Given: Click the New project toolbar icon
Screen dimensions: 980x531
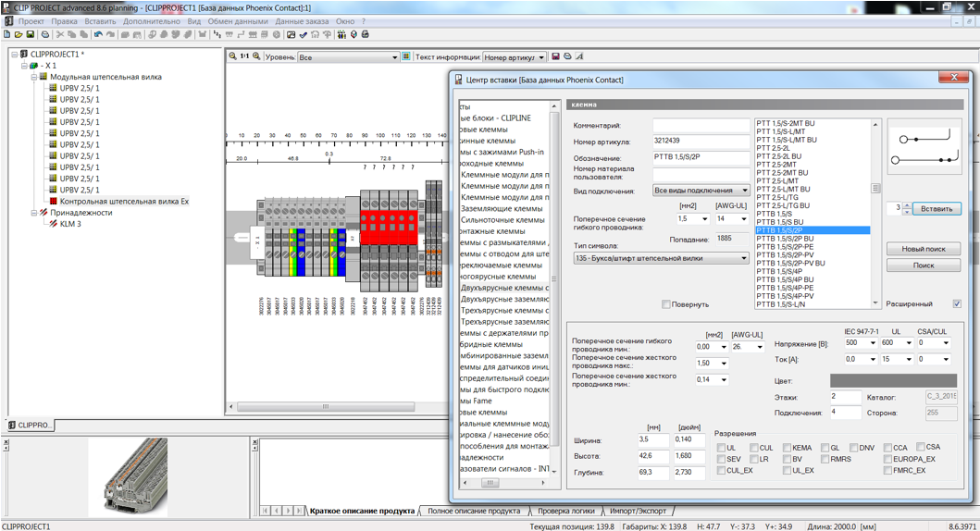Looking at the screenshot, I should (x=6, y=34).
